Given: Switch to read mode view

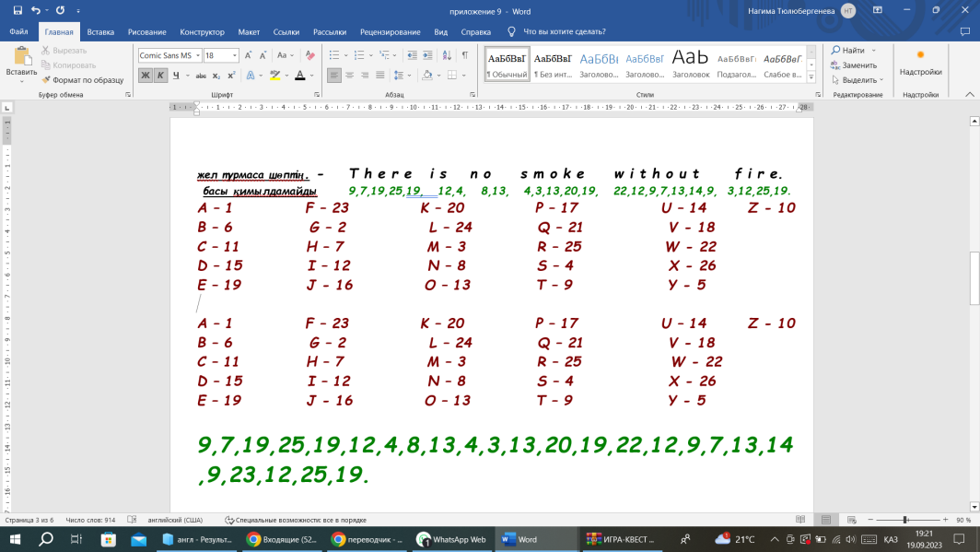Looking at the screenshot, I should click(800, 520).
